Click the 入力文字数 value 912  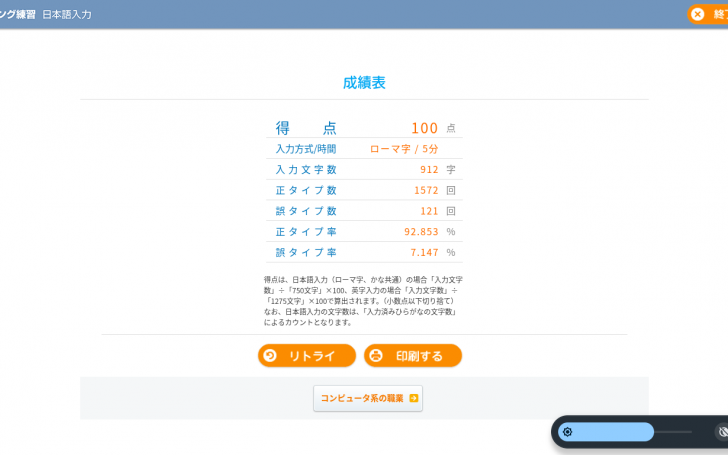pos(429,170)
